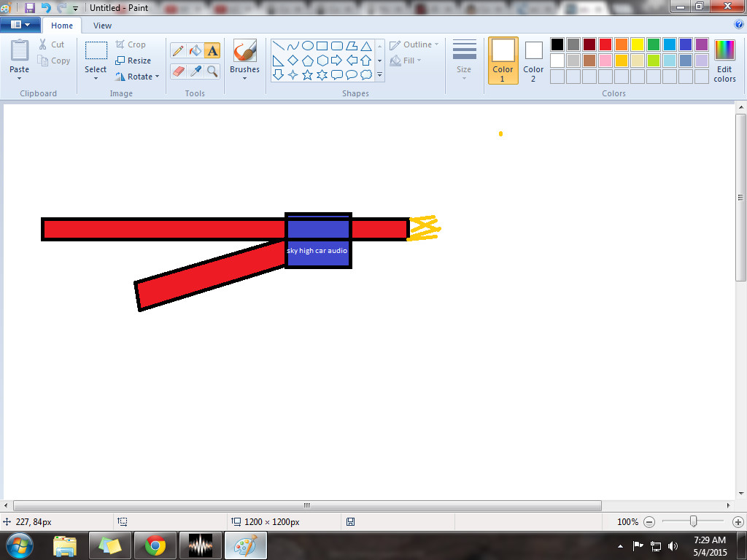This screenshot has height=560, width=747.
Task: Choose the Rectangle shape
Action: point(322,46)
